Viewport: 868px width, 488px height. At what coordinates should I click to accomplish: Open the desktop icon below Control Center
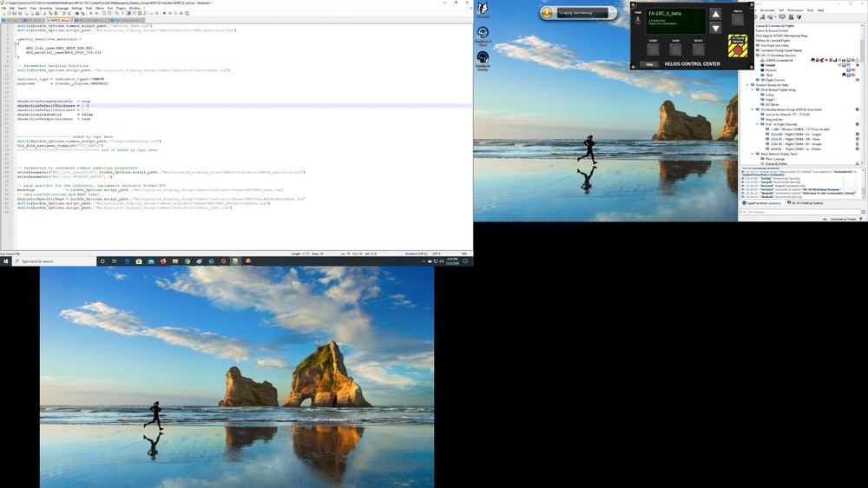[483, 36]
